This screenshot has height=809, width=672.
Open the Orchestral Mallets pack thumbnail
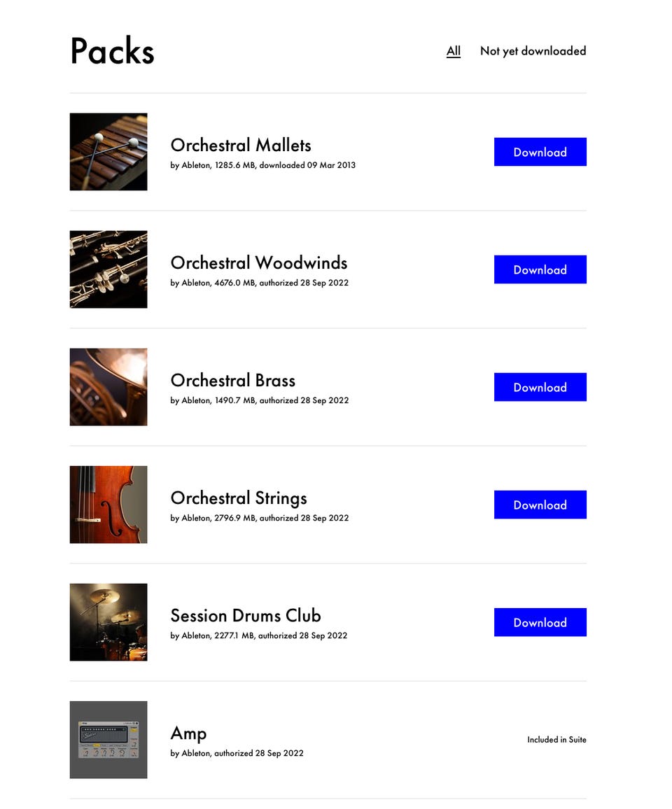click(108, 152)
